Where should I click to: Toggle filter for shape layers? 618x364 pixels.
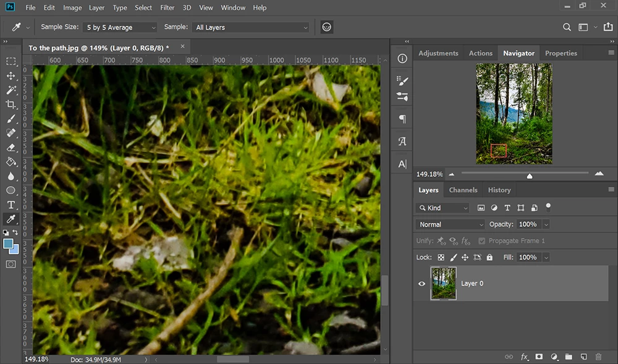[520, 208]
